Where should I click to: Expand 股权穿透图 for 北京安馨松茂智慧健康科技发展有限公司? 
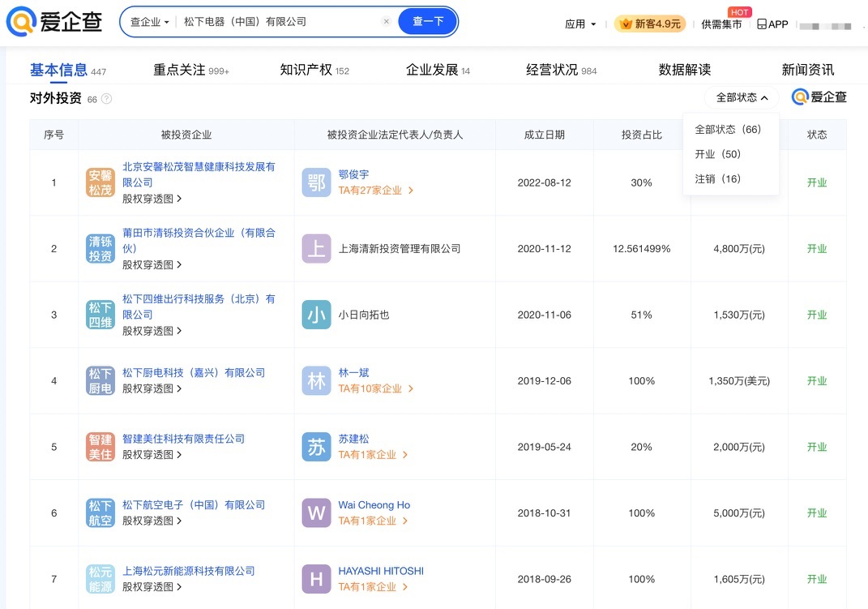click(152, 199)
